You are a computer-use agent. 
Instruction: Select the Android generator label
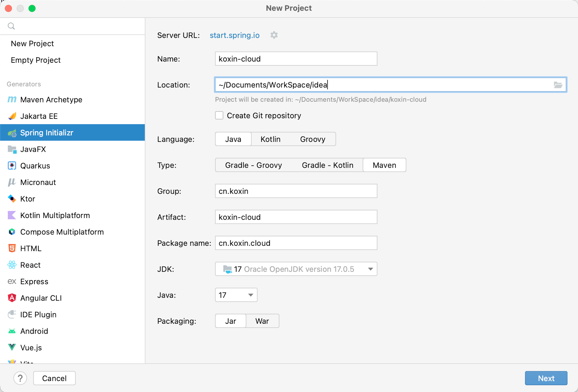tap(34, 331)
